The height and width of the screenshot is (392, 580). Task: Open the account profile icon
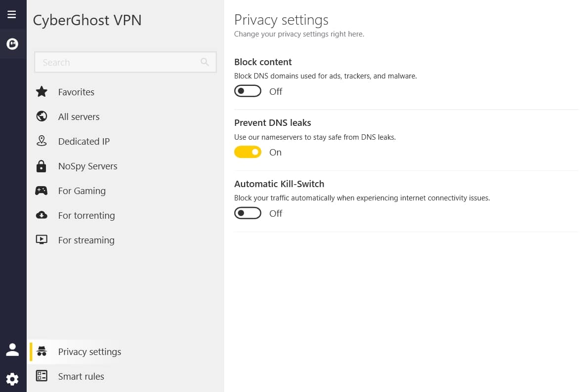(x=12, y=350)
